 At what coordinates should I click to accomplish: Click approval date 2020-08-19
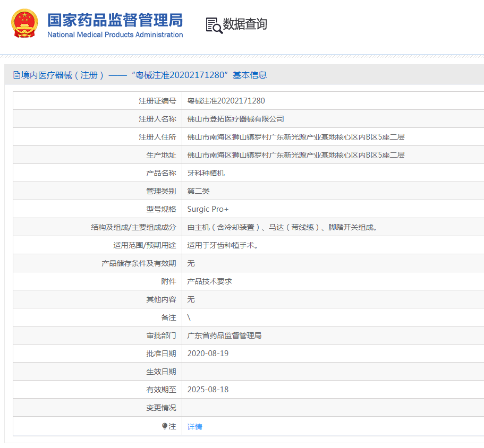(x=208, y=354)
